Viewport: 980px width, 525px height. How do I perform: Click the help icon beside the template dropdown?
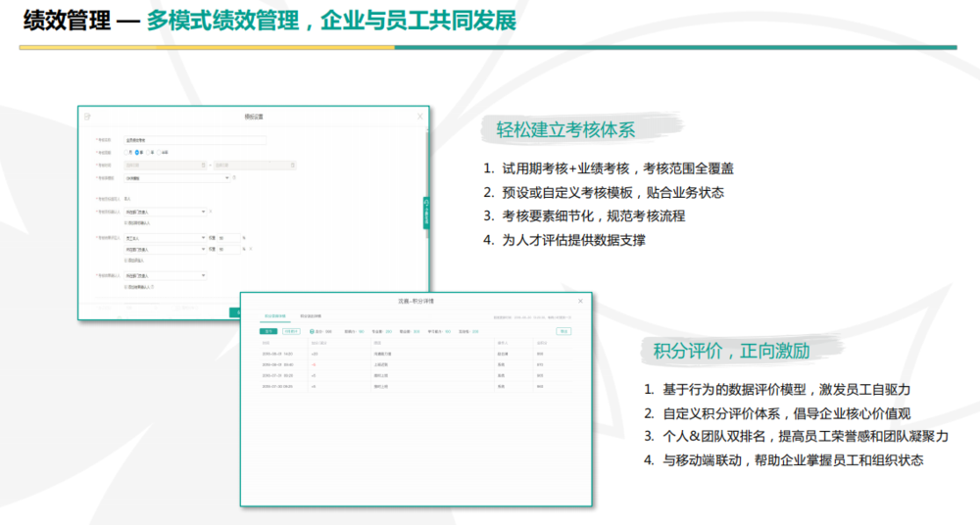click(235, 178)
